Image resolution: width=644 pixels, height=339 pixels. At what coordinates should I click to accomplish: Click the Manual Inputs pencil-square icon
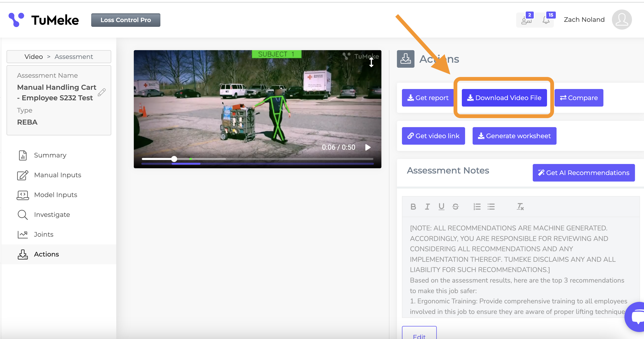(23, 175)
